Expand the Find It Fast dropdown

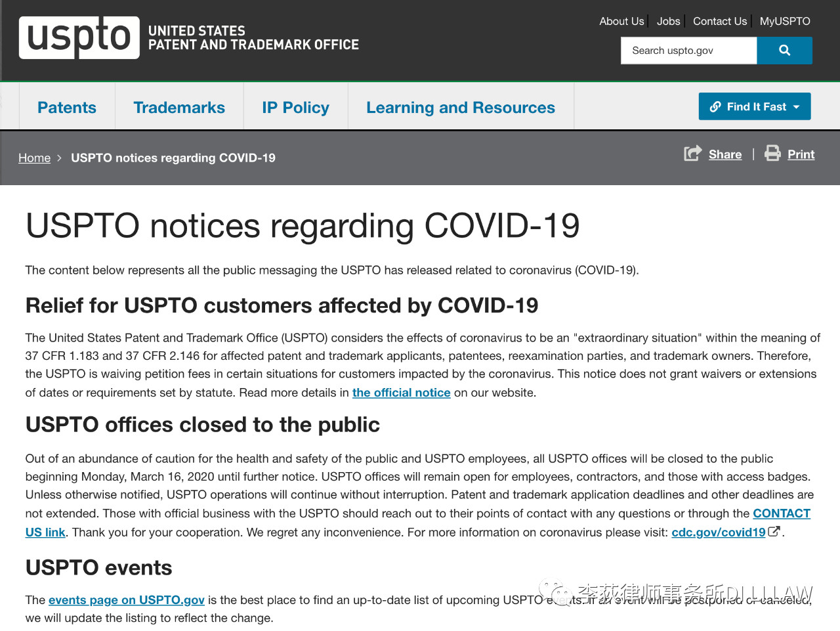[755, 106]
